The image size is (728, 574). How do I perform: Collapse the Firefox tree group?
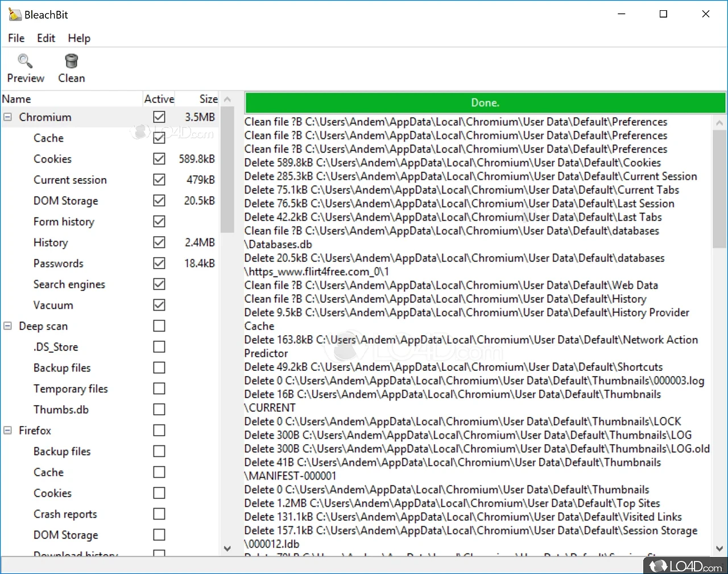coord(8,431)
